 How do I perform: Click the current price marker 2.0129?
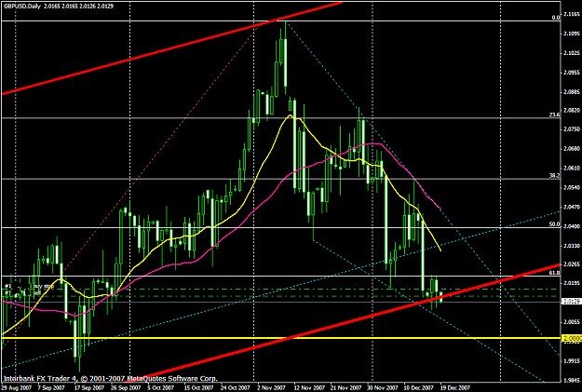tap(572, 302)
